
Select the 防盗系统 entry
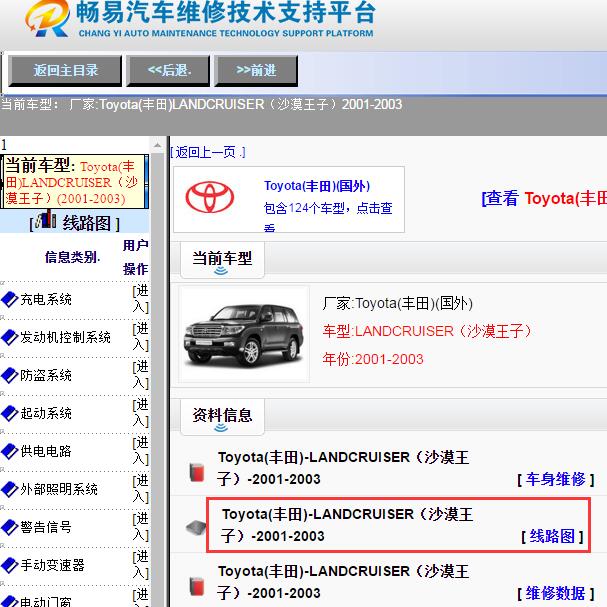tap(46, 375)
